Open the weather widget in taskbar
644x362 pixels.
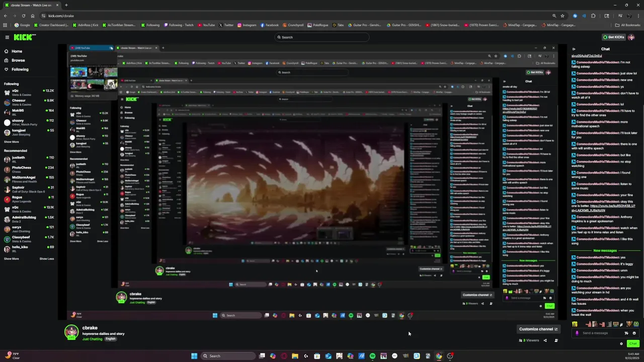point(12,356)
